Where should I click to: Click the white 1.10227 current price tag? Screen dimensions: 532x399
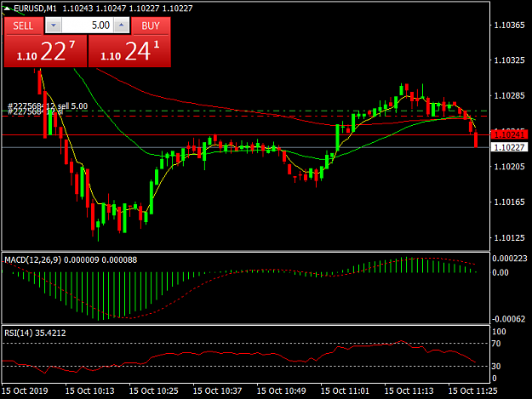[509, 147]
